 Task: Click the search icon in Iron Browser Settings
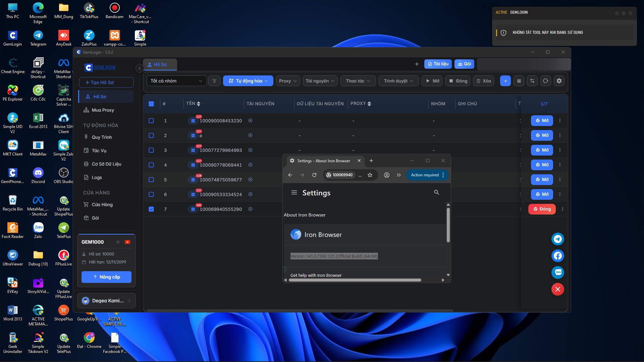pos(436,192)
